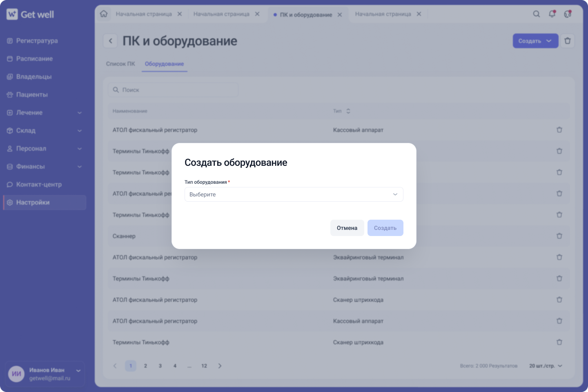Screen dimensions: 588x392
Task: Open the equipment type dropdown
Action: (294, 194)
